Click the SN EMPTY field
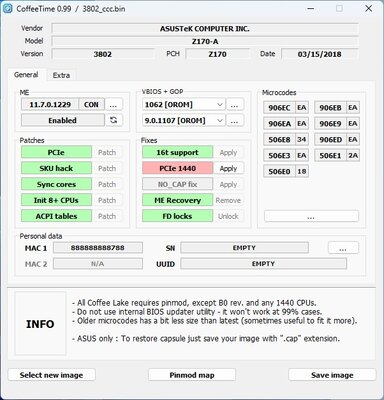The image size is (384, 400). coord(244,248)
